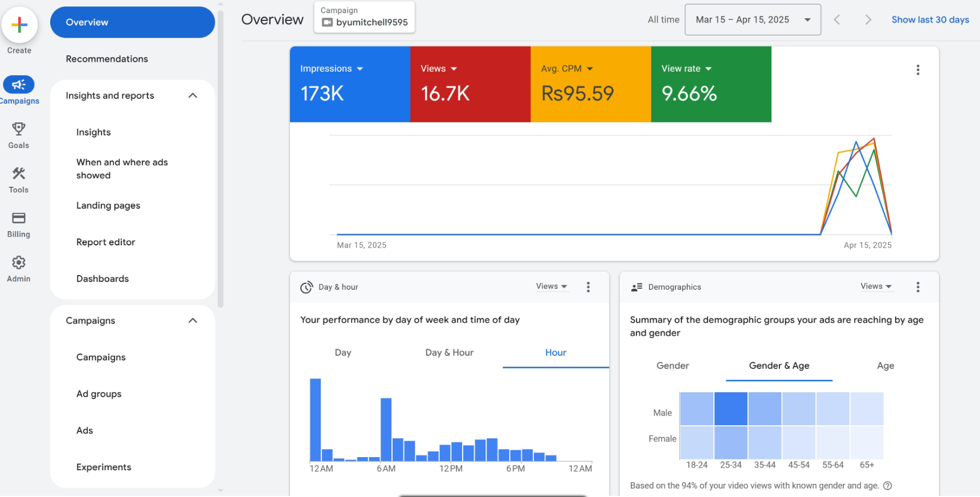The height and width of the screenshot is (497, 980).
Task: Switch to the Day & Hour tab
Action: [x=449, y=353]
